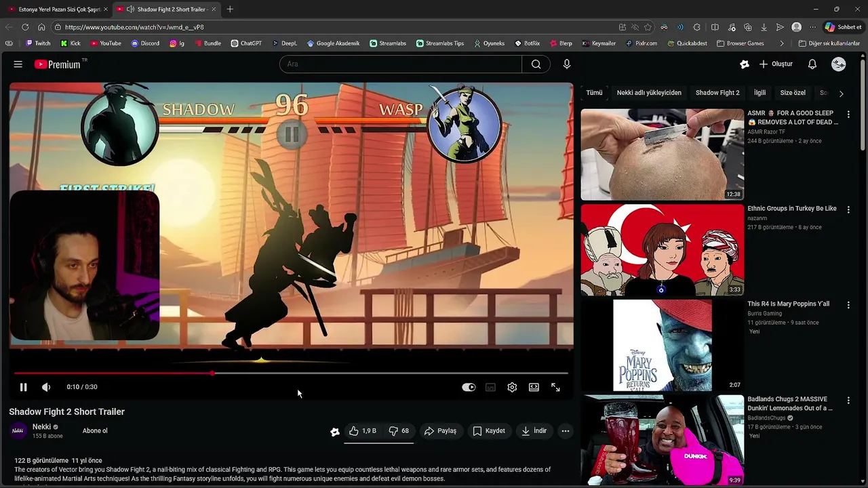Image resolution: width=868 pixels, height=488 pixels.
Task: Open browser Settings and more ellipsis
Action: click(x=812, y=27)
